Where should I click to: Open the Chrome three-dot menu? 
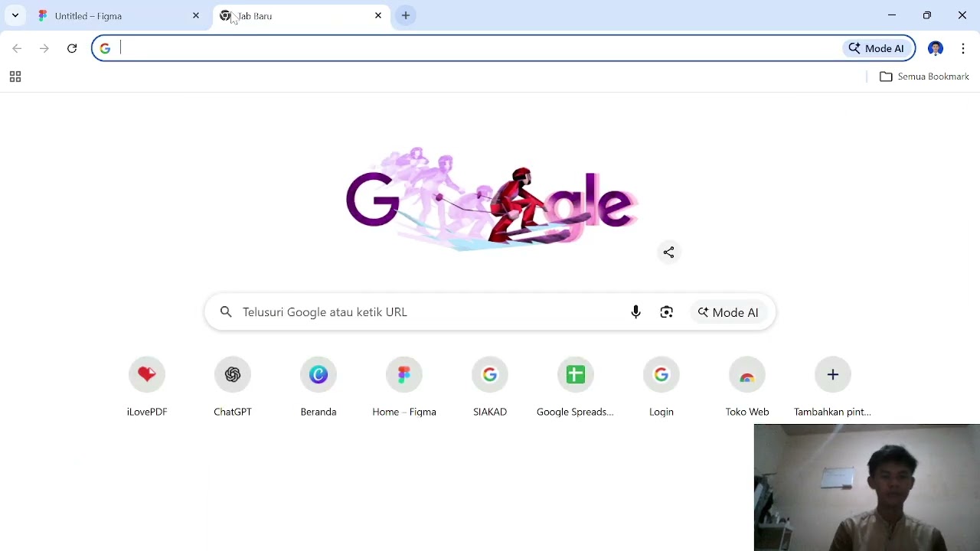click(963, 48)
